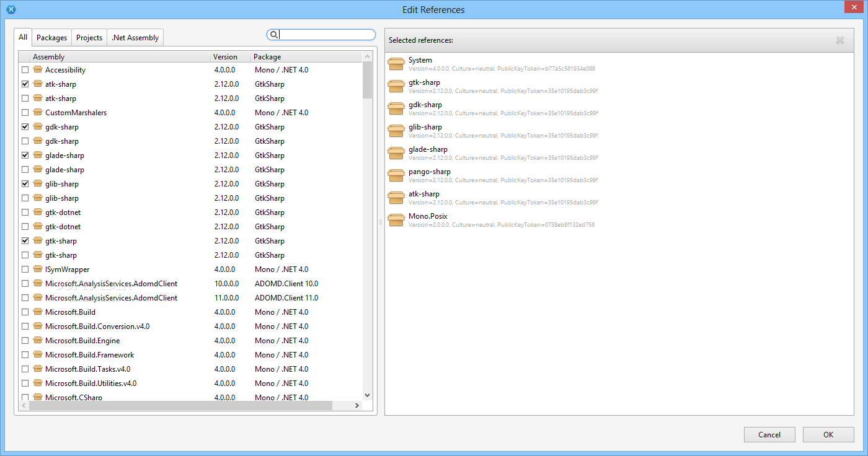868x456 pixels.
Task: Sort list by Package column header
Action: click(x=306, y=57)
